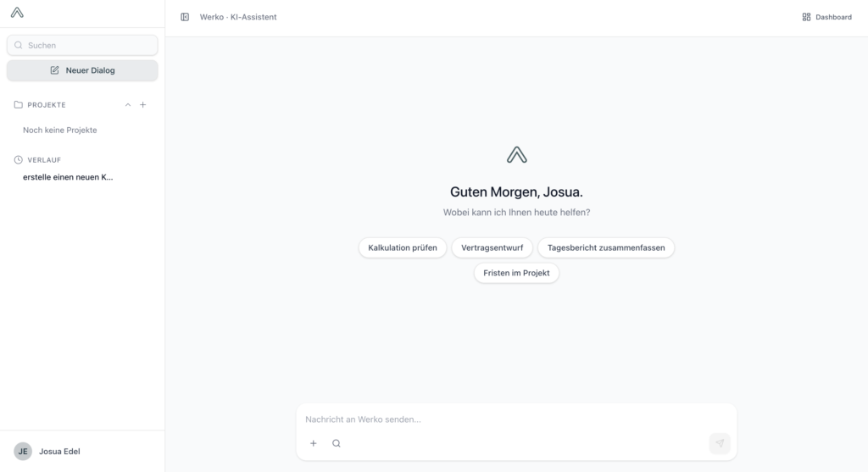Open the Dashboard link in the top right
The image size is (868, 472).
826,17
